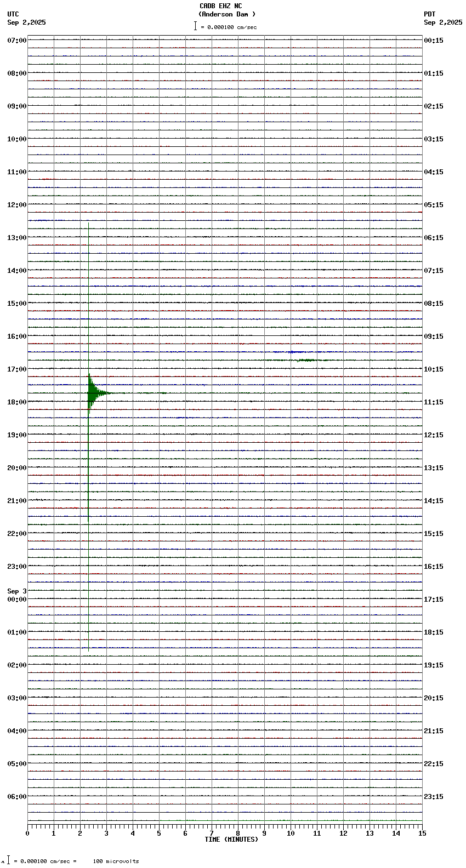
Task: Click the 23:00 UTC time label
Action: pos(17,567)
